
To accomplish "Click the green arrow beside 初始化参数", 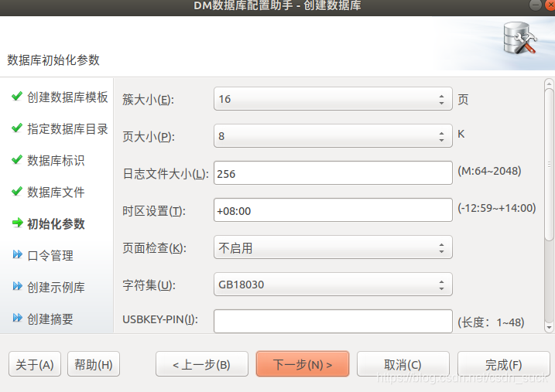I will point(17,223).
